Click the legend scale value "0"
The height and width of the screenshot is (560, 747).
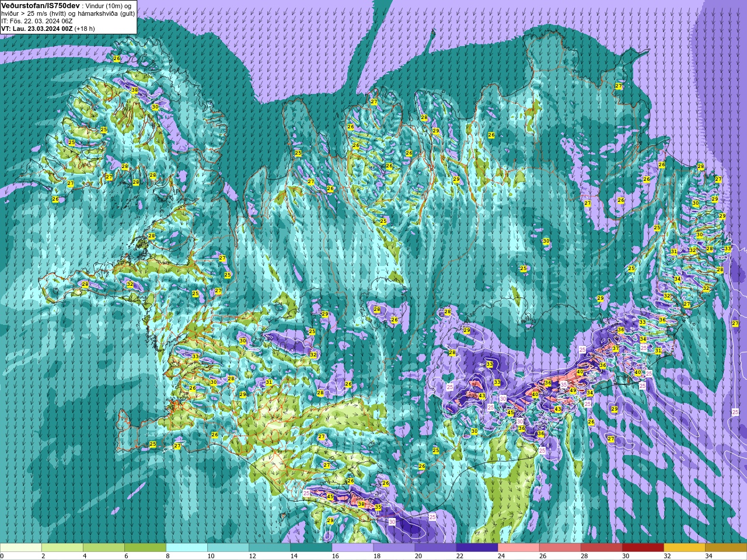click(x=2, y=556)
